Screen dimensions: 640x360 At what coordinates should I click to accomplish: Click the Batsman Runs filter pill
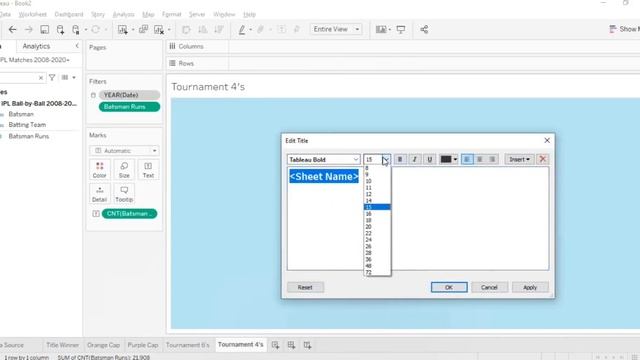129,107
